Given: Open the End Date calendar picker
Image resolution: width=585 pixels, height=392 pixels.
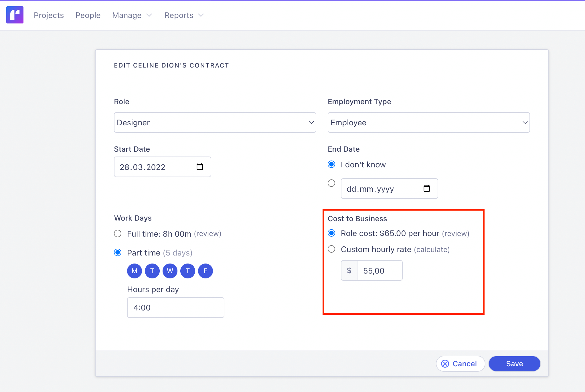Looking at the screenshot, I should pyautogui.click(x=427, y=189).
